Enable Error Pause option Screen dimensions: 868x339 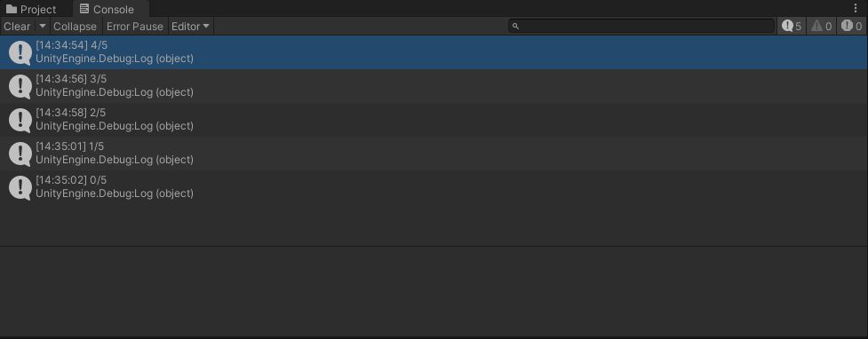(x=135, y=26)
